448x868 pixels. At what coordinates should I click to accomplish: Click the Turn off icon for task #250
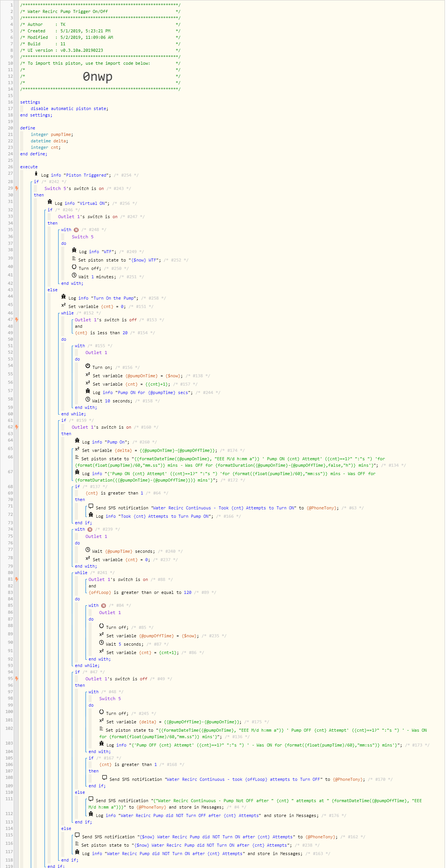tap(74, 267)
